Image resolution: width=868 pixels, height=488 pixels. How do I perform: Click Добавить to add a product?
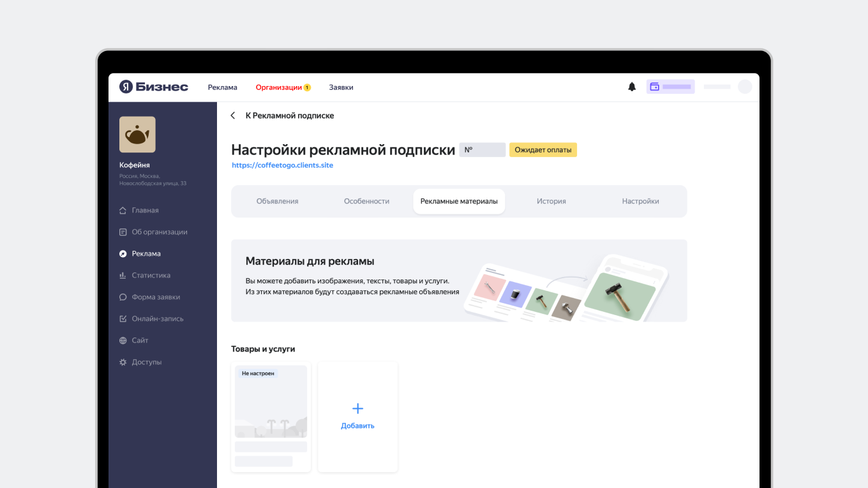coord(357,415)
